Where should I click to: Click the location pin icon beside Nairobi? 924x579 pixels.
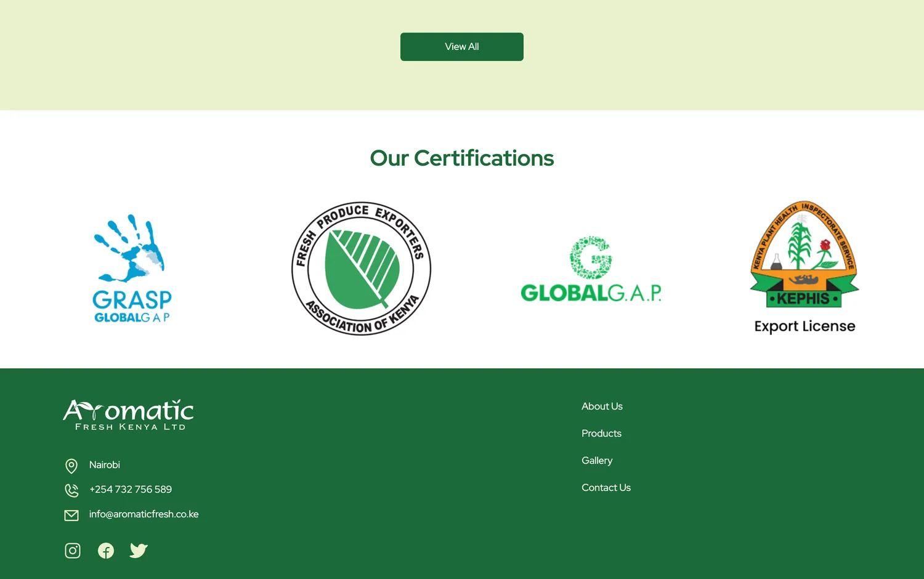pyautogui.click(x=71, y=466)
